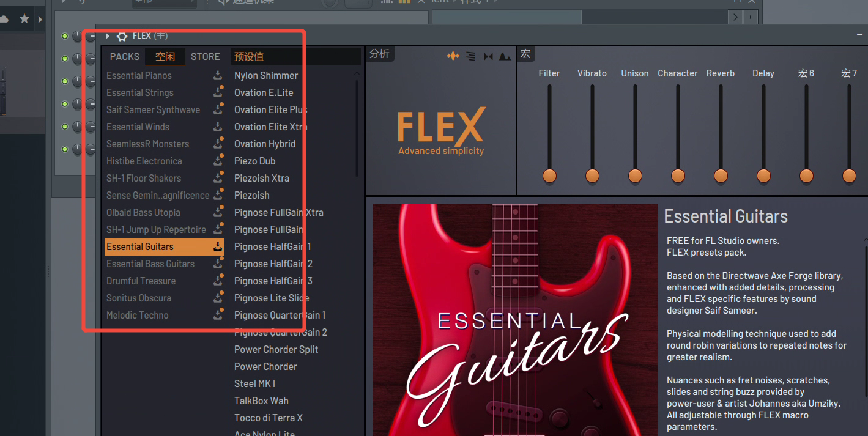Select the 空闲 tab
The width and height of the screenshot is (868, 436).
[165, 56]
